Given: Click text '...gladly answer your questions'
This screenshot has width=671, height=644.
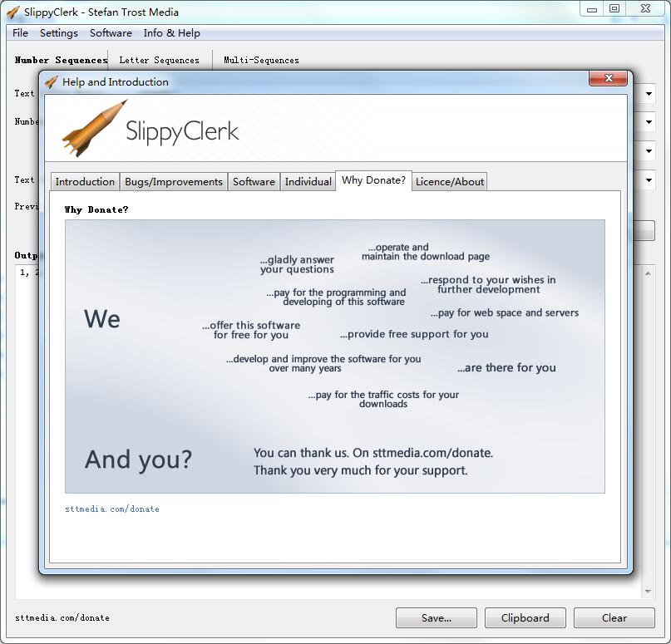Looking at the screenshot, I should [297, 264].
